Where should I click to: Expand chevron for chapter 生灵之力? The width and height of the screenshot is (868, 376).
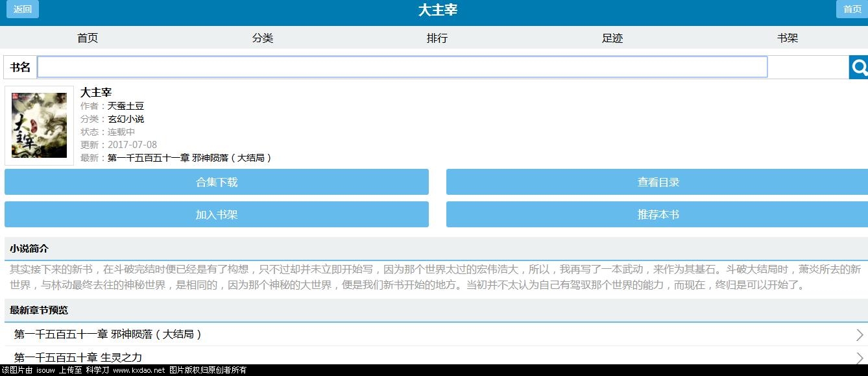click(x=860, y=358)
